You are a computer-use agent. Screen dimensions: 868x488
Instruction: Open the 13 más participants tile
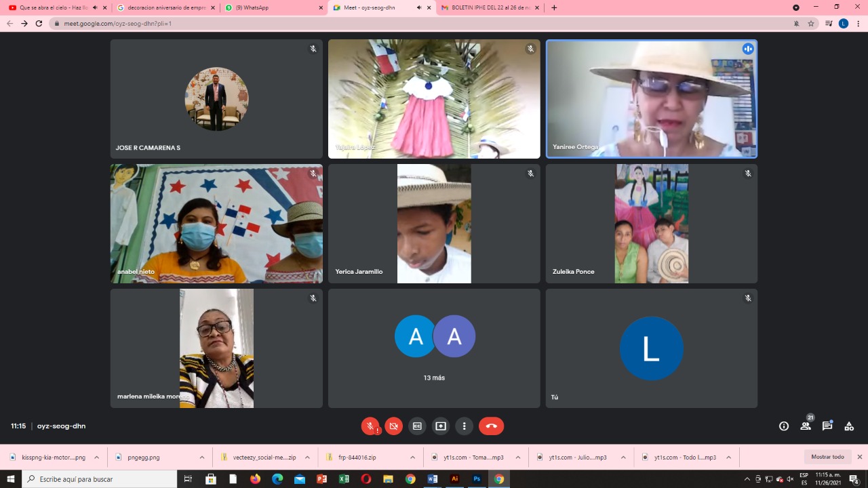(x=434, y=348)
